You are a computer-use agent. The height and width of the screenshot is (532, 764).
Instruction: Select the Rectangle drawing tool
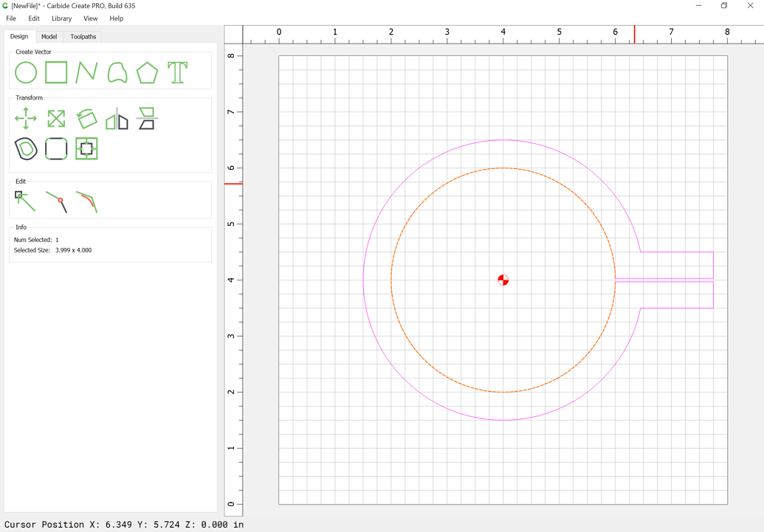coord(55,73)
